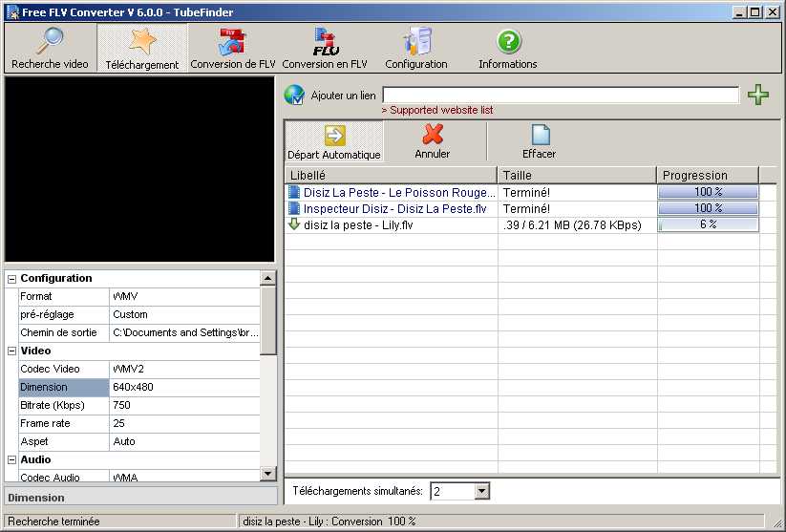Select the Téléchargement star tab
This screenshot has width=786, height=532.
coord(142,48)
